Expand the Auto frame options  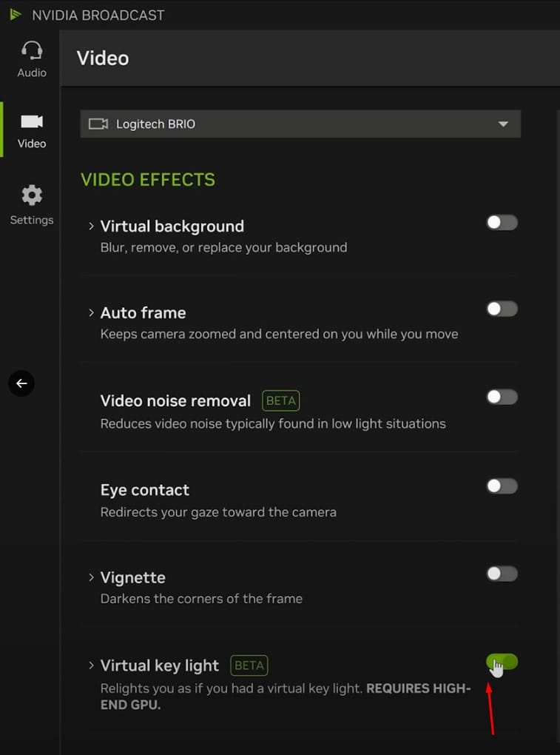pos(90,313)
